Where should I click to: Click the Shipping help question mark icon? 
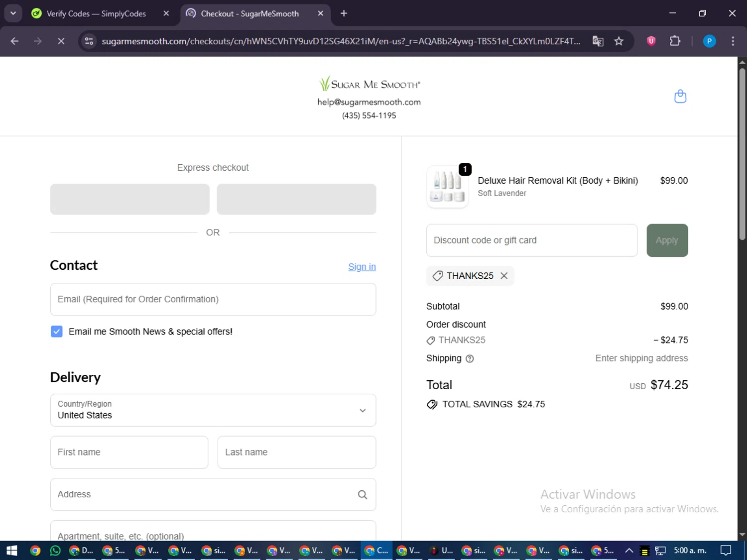coord(470,358)
